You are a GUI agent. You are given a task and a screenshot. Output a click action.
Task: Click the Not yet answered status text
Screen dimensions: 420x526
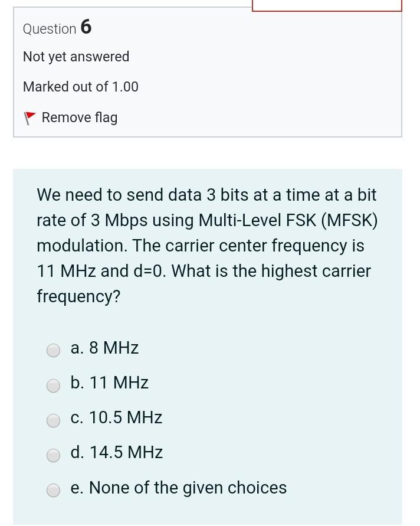[76, 57]
